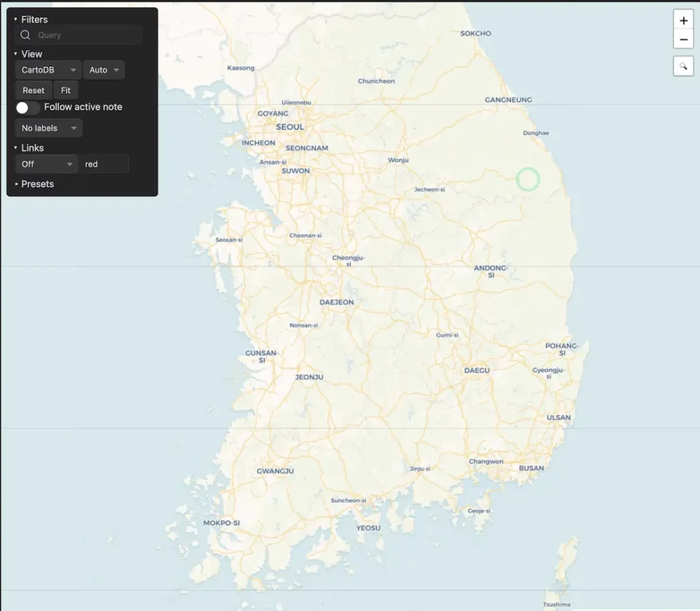The height and width of the screenshot is (611, 700).
Task: Activate the magnifier search tool below zoom controls
Action: coord(684,66)
